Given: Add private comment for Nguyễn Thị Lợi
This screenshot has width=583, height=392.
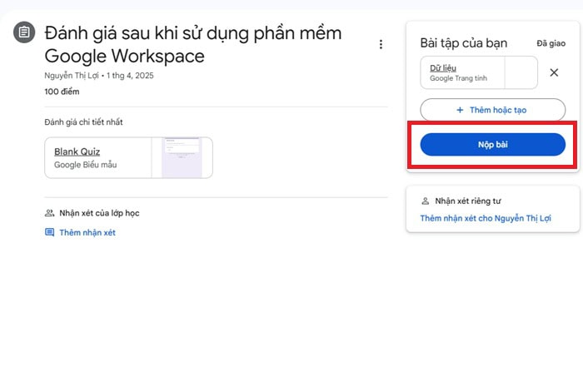Looking at the screenshot, I should point(486,219).
